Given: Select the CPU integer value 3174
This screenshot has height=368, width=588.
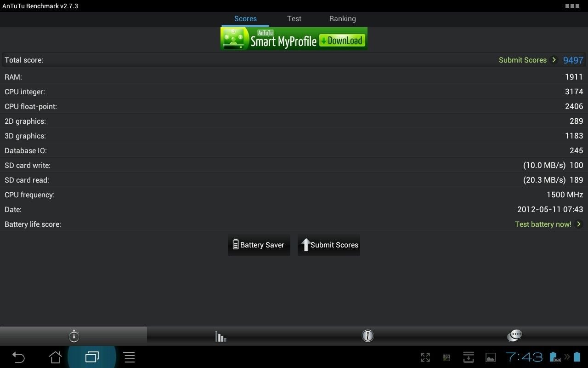Looking at the screenshot, I should tap(574, 92).
